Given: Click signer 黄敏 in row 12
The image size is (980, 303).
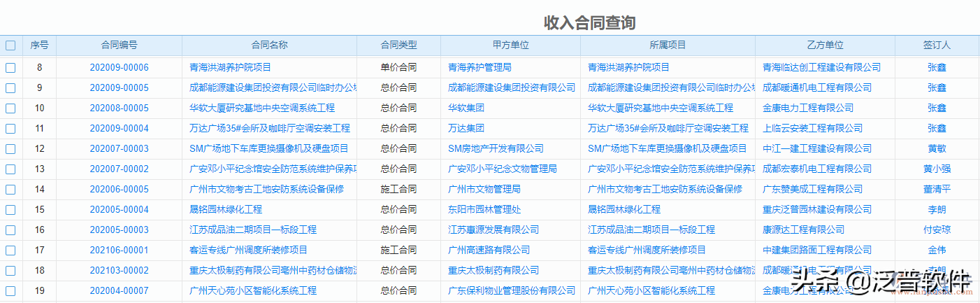Looking at the screenshot, I should pyautogui.click(x=937, y=149).
